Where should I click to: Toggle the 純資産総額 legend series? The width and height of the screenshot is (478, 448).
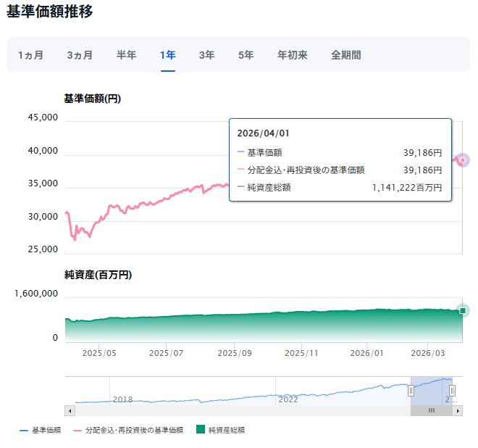coord(221,430)
